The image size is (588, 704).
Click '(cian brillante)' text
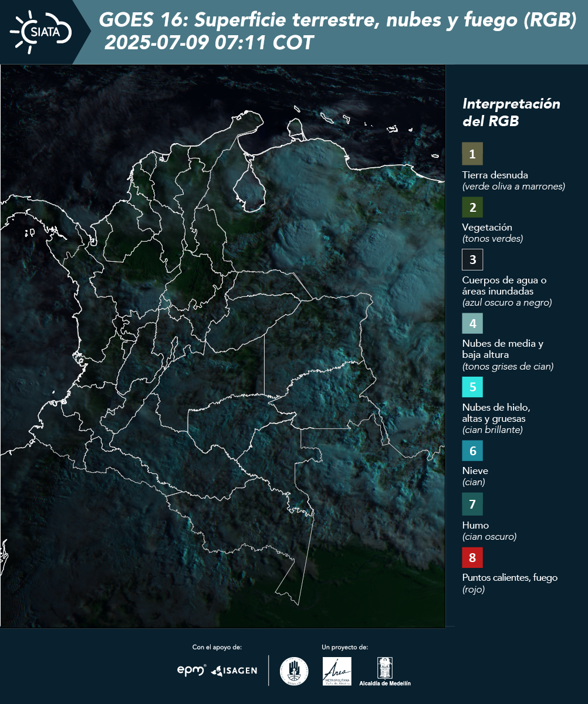[492, 430]
